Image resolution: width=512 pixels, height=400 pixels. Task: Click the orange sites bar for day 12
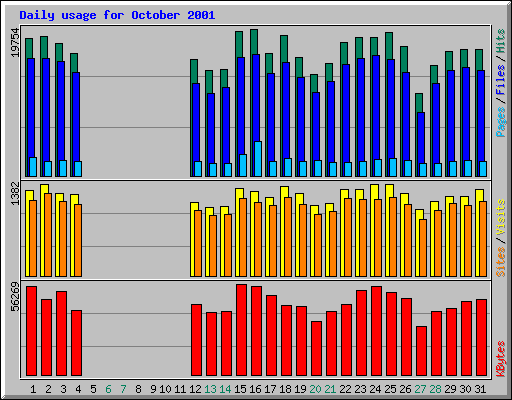(x=198, y=243)
